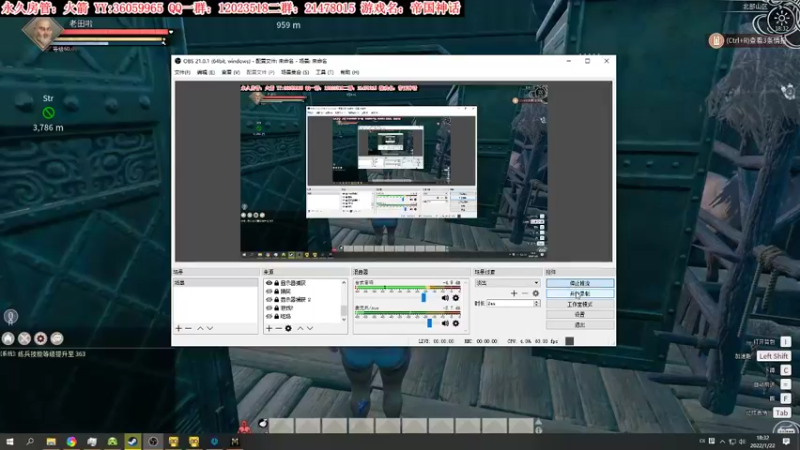800x450 pixels.
Task: Show hidden system tray icons chevron
Action: (722, 442)
